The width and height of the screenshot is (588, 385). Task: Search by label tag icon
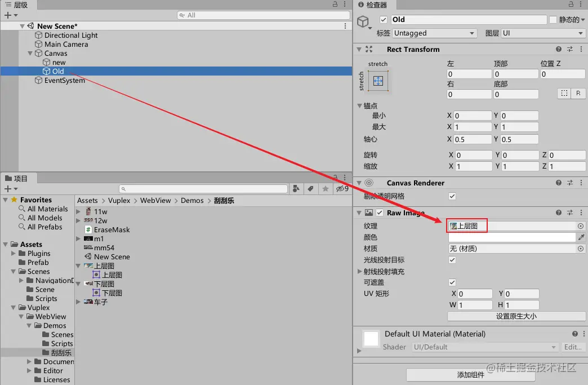310,189
